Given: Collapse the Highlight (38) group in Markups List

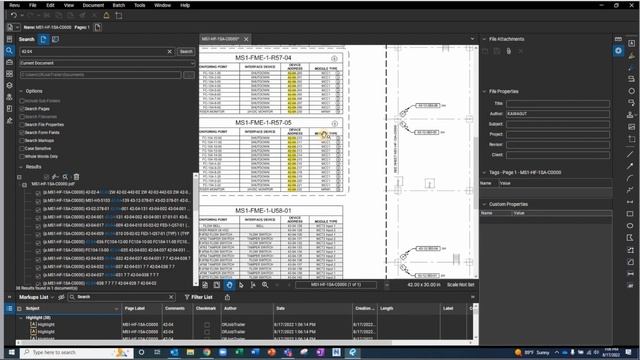Looking at the screenshot, I should [x=21, y=318].
